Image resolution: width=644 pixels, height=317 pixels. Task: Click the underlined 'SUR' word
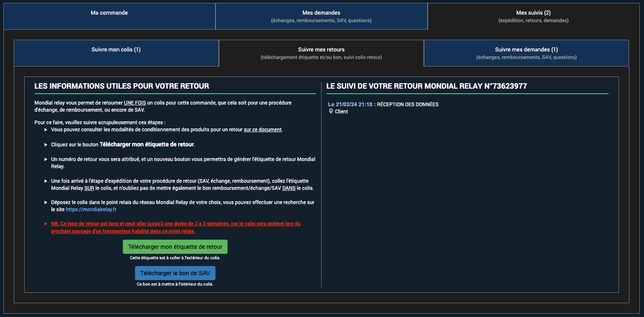[89, 188]
